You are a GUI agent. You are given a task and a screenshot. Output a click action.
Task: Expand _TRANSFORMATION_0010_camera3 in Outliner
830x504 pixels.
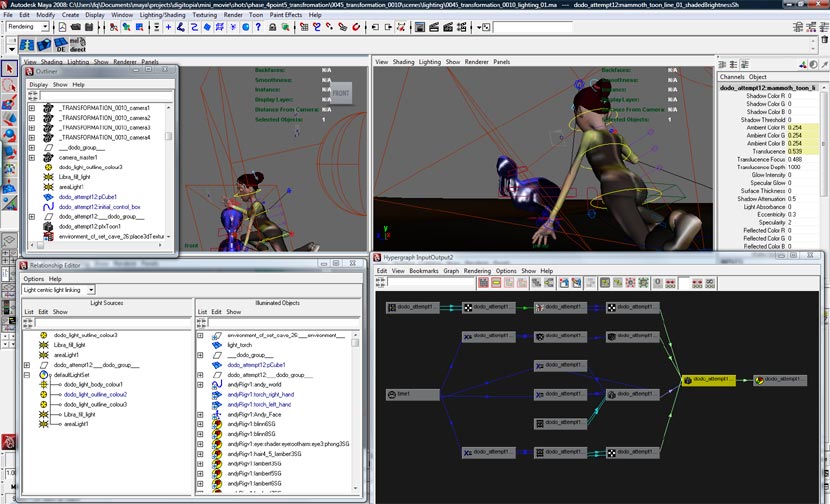[x=32, y=128]
